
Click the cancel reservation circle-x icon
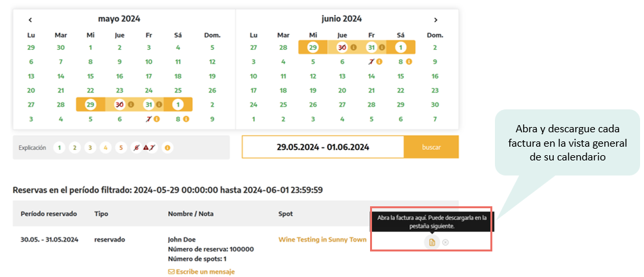[x=445, y=242]
